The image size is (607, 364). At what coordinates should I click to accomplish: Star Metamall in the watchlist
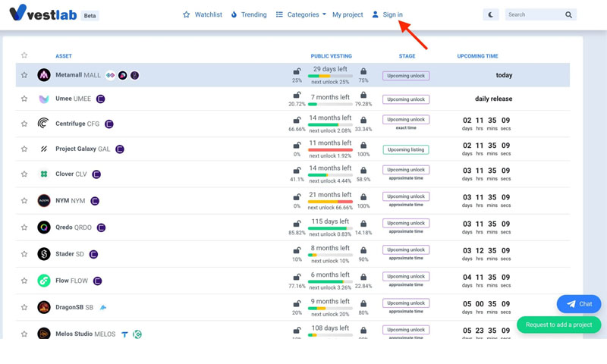click(24, 75)
